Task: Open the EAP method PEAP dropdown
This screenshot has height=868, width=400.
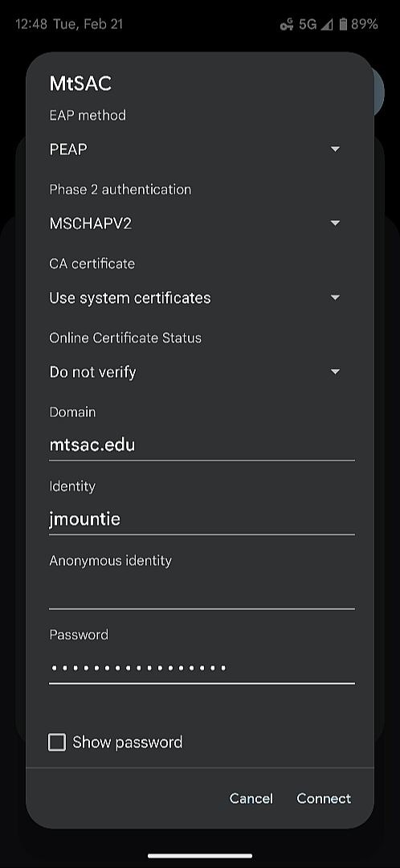Action: click(195, 149)
